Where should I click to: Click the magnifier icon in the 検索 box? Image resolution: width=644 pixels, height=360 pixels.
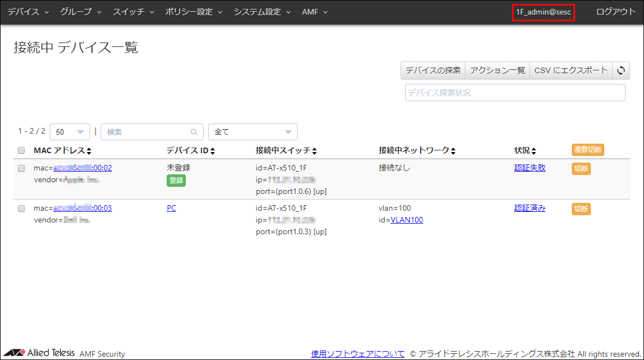coord(193,131)
